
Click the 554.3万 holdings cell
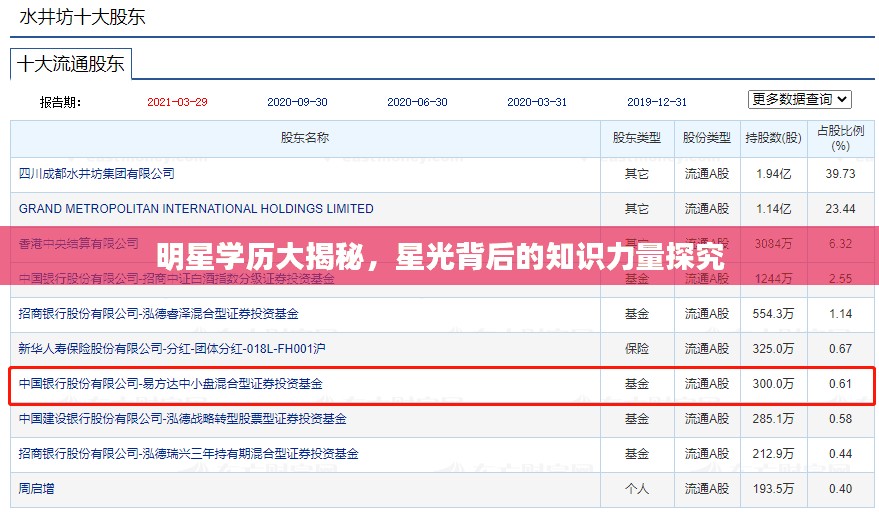774,314
